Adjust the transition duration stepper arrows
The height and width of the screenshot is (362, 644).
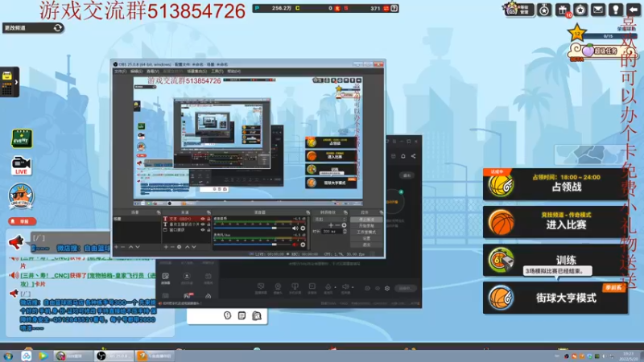click(x=345, y=232)
